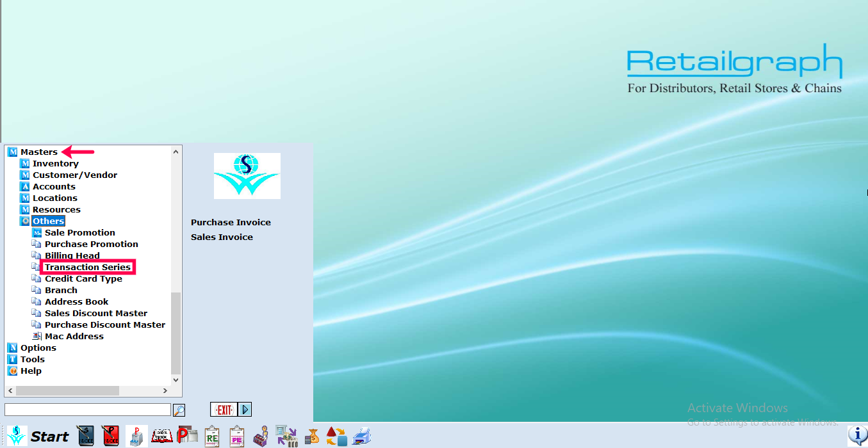
Task: Click the A icon beside Accounts
Action: pyautogui.click(x=25, y=187)
